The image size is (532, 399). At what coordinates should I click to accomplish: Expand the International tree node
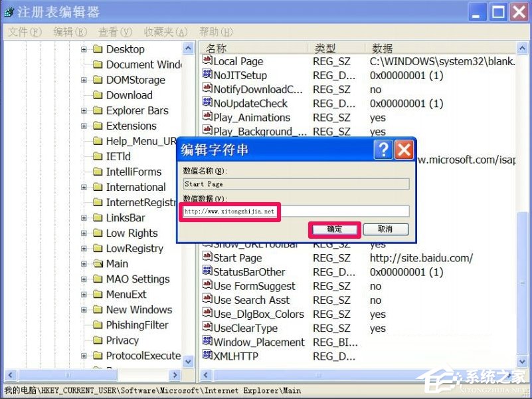click(82, 187)
